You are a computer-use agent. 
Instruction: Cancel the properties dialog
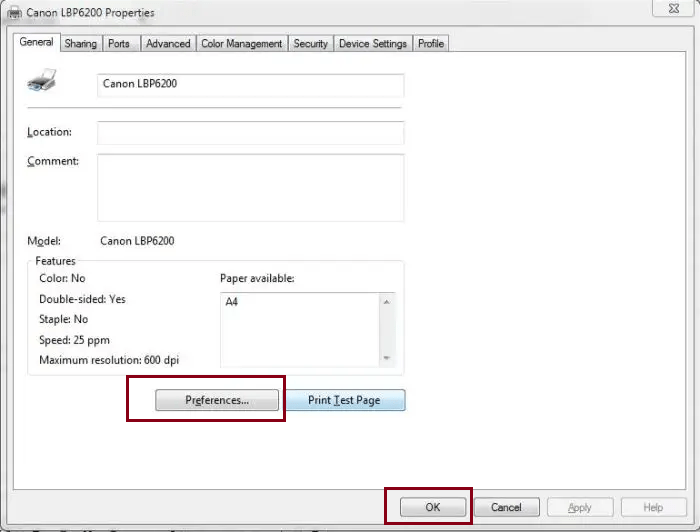click(505, 507)
